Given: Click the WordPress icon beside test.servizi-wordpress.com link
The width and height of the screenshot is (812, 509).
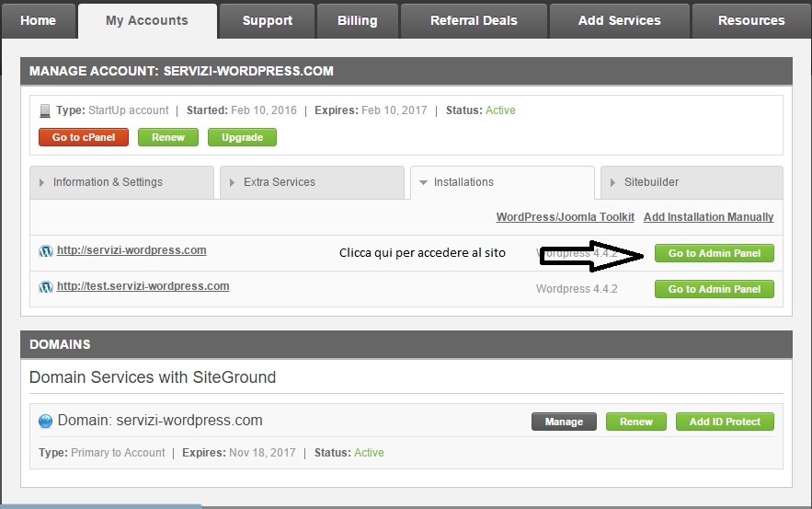Looking at the screenshot, I should tap(46, 287).
